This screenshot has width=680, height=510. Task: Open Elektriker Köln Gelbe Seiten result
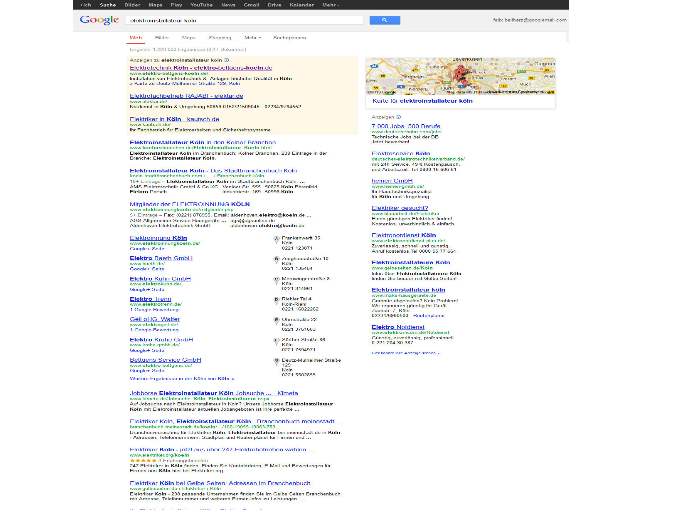coord(220,483)
